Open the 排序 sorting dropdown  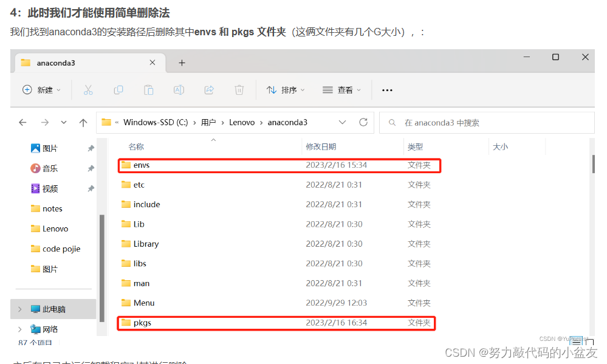click(286, 89)
